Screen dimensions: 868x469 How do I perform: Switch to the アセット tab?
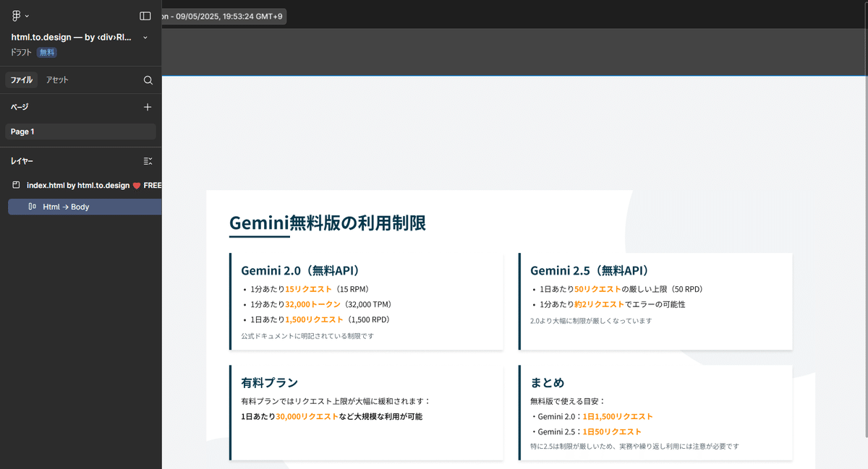click(x=57, y=79)
